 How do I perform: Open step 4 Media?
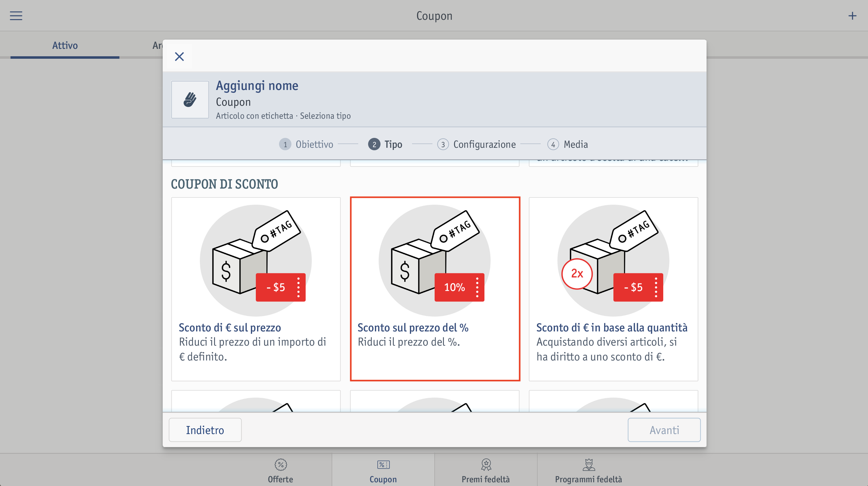(568, 144)
